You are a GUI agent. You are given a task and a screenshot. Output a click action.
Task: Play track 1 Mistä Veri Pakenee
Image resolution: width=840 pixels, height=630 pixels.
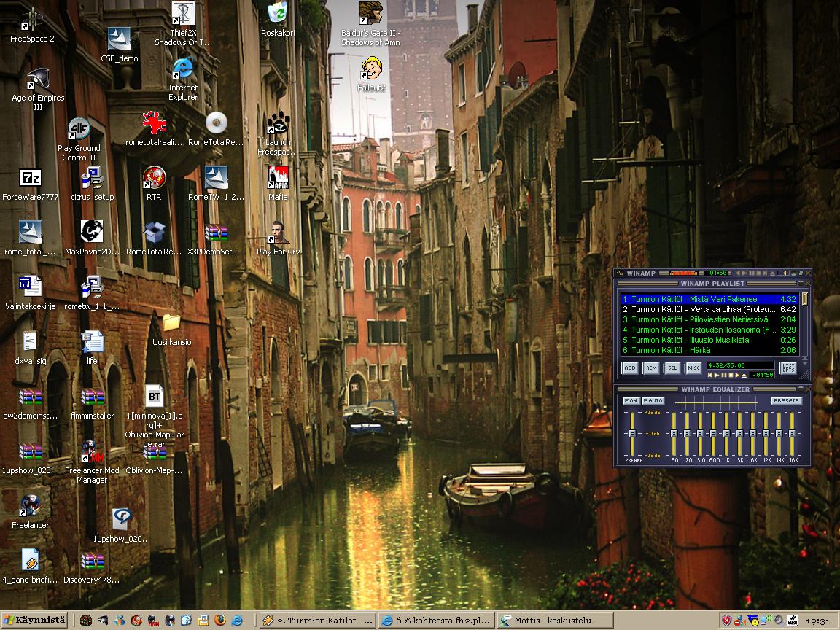[x=709, y=299]
